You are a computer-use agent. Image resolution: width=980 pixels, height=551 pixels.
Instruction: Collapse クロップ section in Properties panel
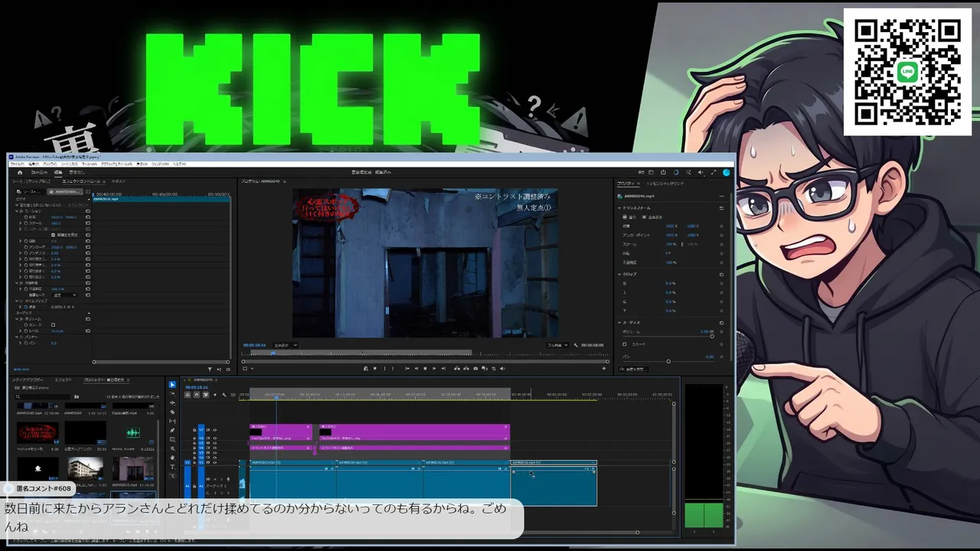(x=620, y=274)
